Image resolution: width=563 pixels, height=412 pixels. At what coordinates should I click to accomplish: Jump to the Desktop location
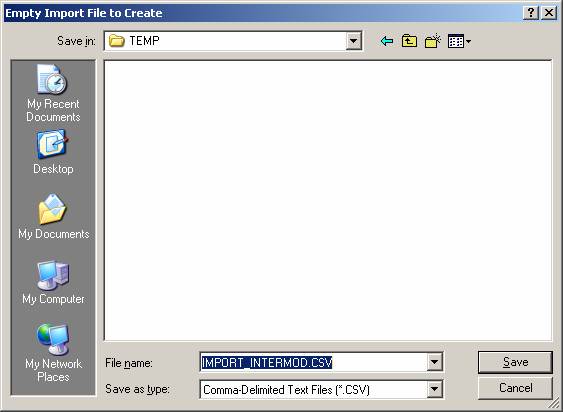tap(53, 153)
